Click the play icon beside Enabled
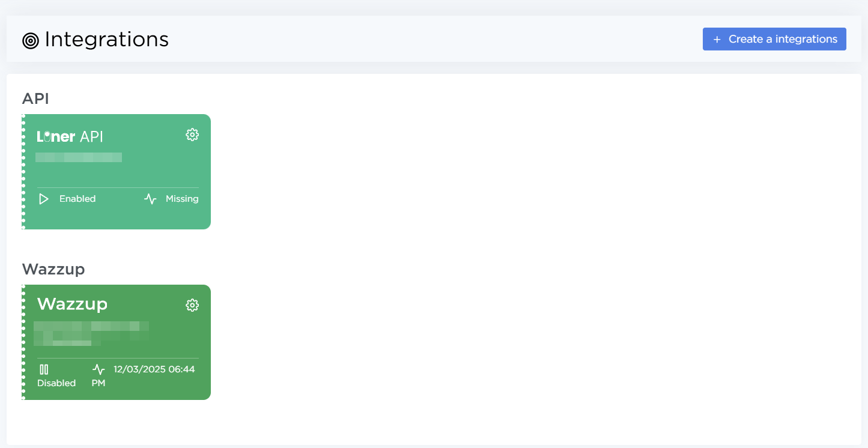The height and width of the screenshot is (448, 868). point(44,199)
